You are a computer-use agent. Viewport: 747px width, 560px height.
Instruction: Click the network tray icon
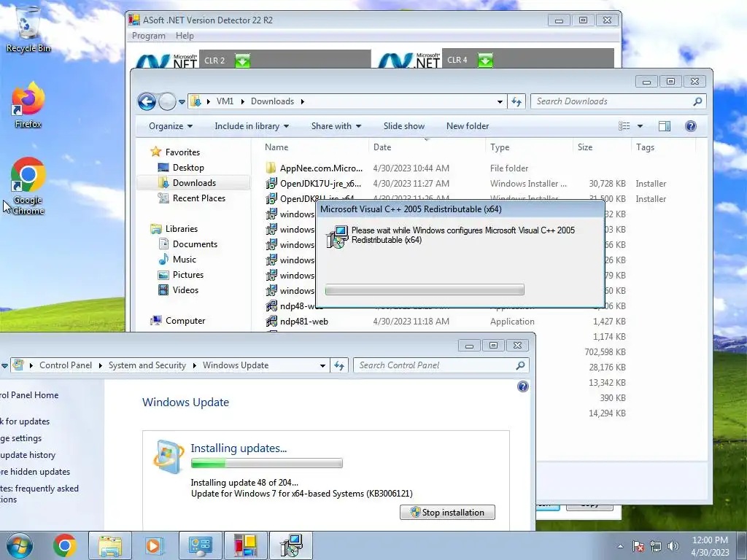(x=656, y=546)
